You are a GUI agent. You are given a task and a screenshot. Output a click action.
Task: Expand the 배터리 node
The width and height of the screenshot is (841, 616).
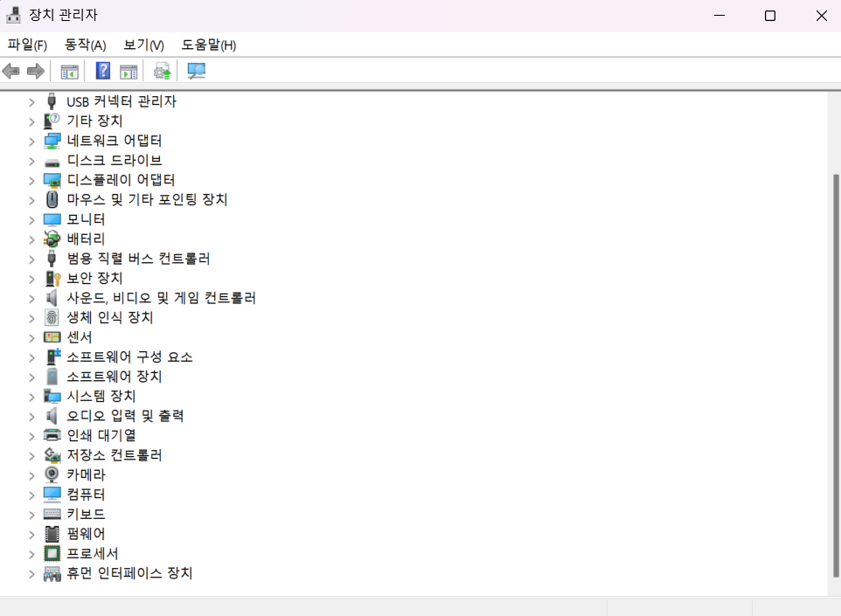tap(31, 239)
